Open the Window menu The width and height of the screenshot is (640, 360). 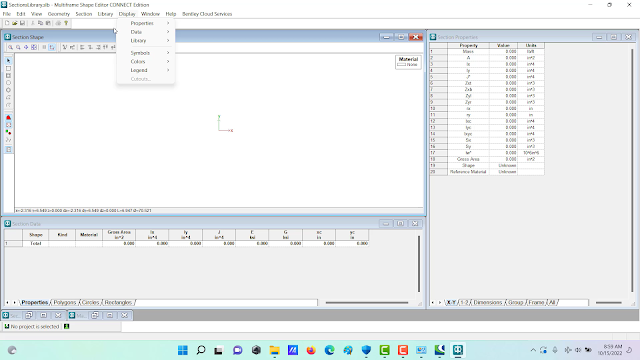tap(150, 14)
